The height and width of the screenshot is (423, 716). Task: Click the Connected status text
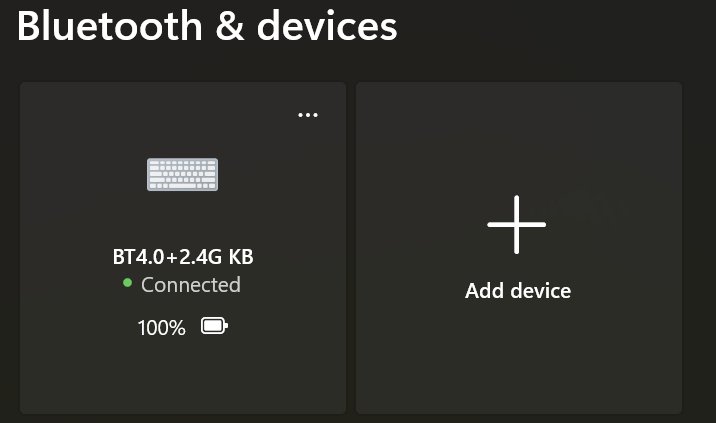(x=190, y=285)
